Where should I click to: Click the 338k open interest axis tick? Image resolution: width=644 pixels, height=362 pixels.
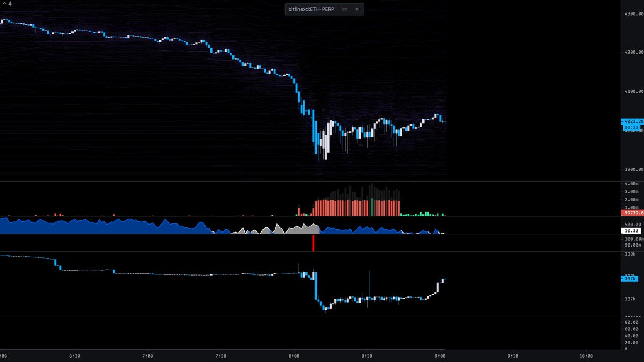click(x=630, y=254)
